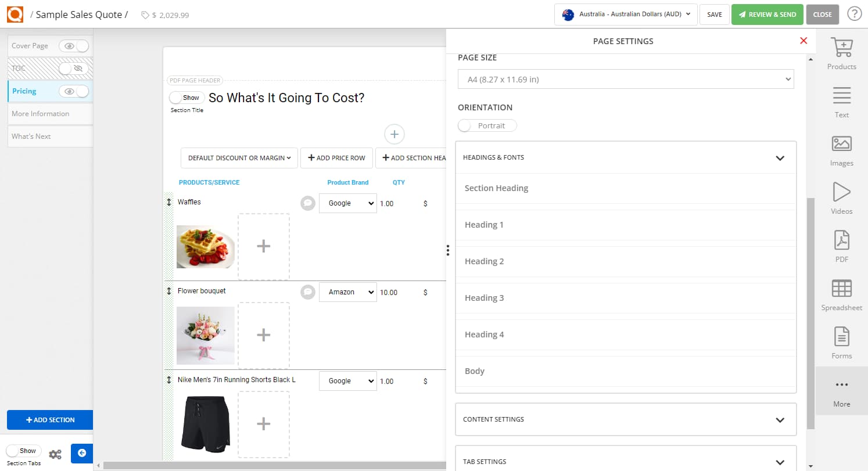Screen dimensions: 868x471
Task: Toggle Show Section Title switch
Action: click(186, 98)
